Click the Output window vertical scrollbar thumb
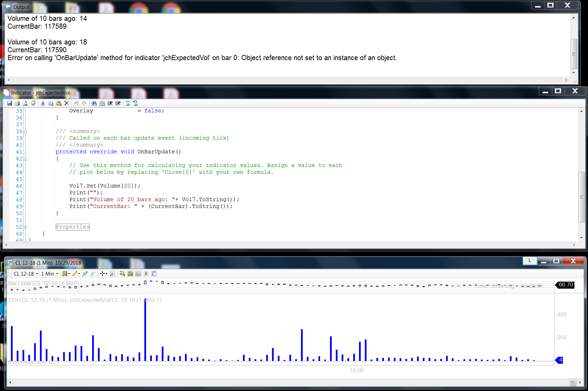The width and height of the screenshot is (588, 391). (x=574, y=54)
